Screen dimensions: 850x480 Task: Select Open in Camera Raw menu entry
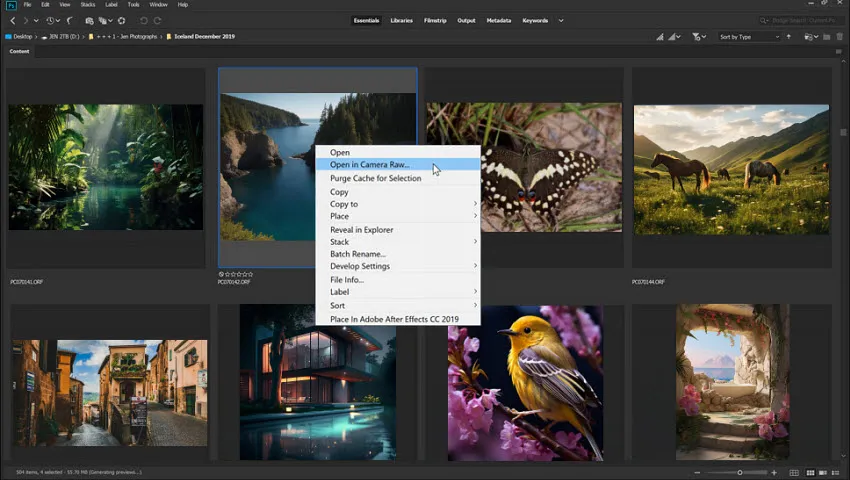pyautogui.click(x=369, y=165)
